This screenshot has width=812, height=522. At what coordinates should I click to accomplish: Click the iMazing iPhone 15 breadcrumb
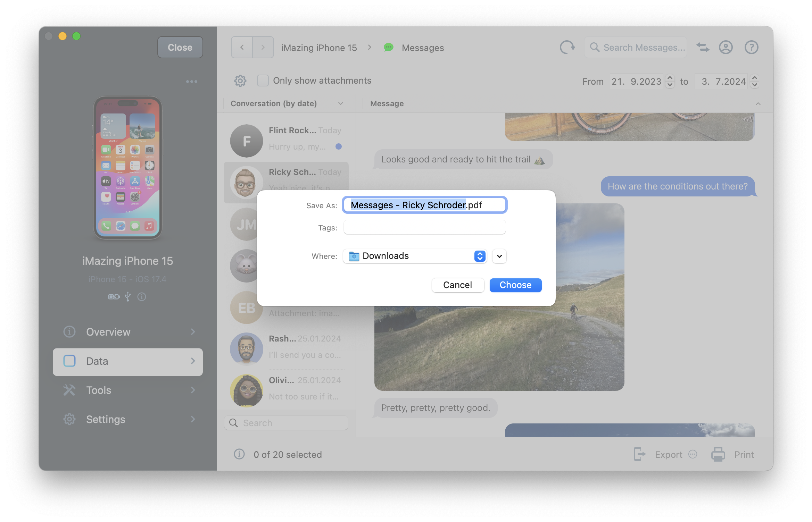coord(319,48)
